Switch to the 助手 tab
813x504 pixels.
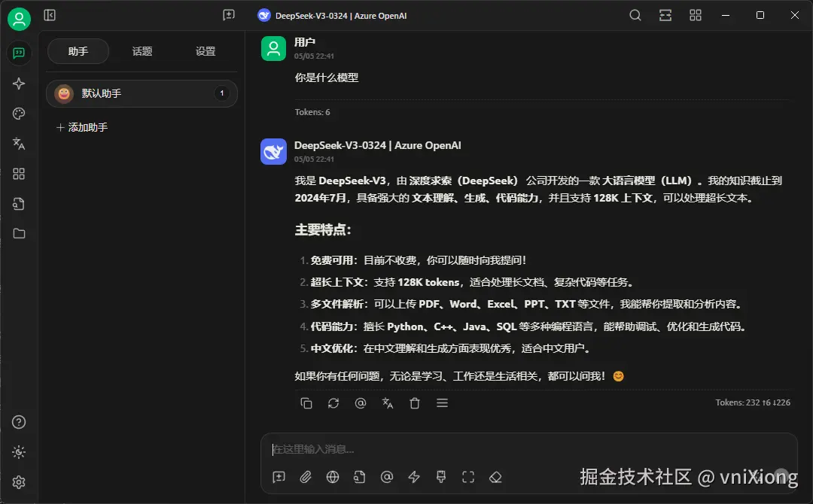click(x=78, y=51)
